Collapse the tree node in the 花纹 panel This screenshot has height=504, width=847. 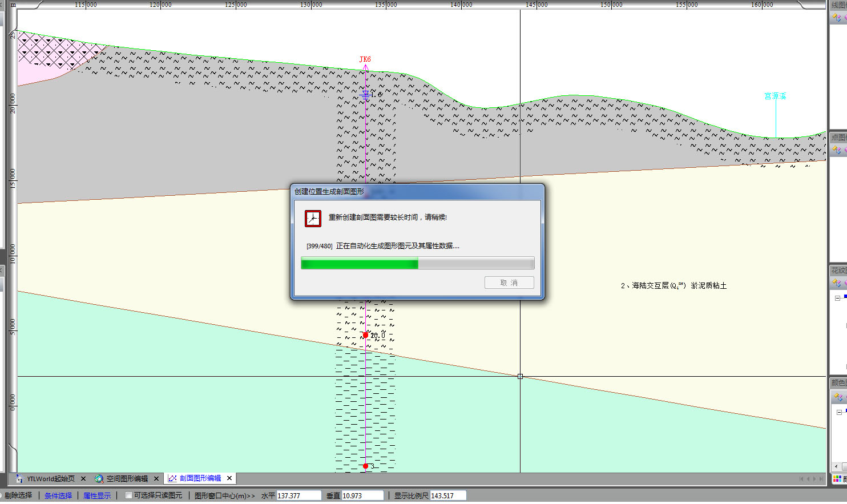[837, 298]
